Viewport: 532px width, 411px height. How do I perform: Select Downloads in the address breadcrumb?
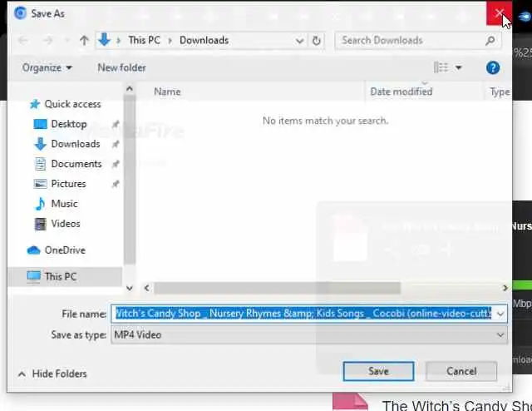pos(204,40)
